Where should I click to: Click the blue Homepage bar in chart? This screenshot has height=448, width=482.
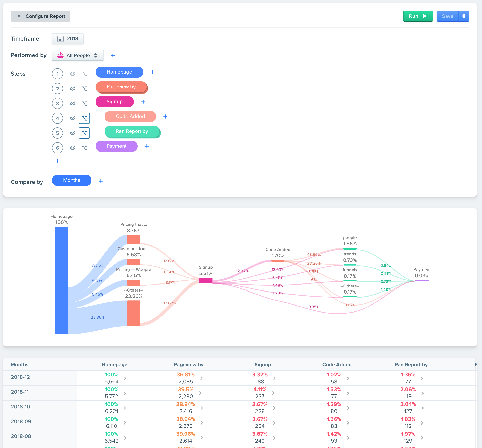click(61, 280)
